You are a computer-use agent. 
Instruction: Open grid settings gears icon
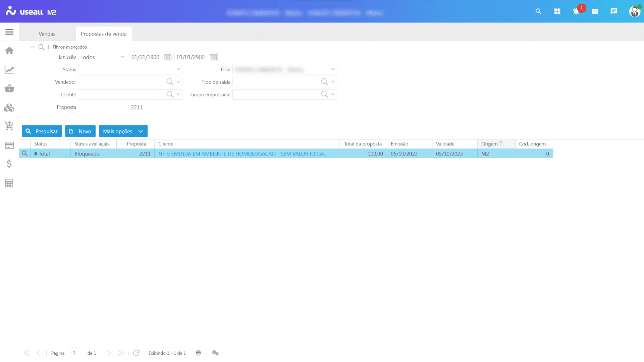215,353
